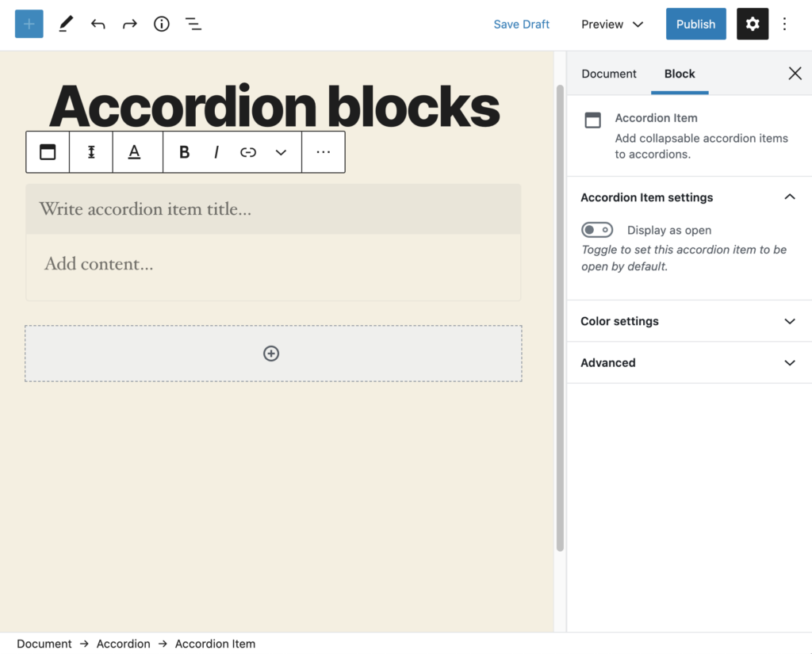
Task: Toggle the Display as open switch
Action: (x=597, y=230)
